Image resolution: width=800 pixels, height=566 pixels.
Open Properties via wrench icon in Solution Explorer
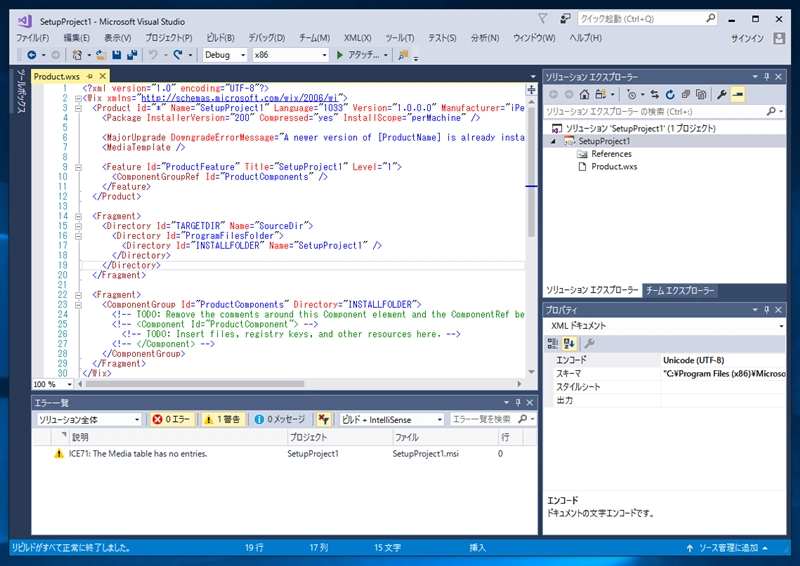point(721,94)
